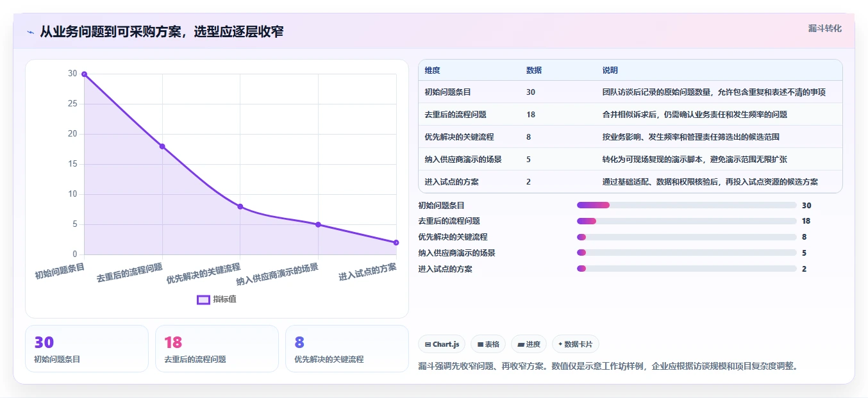
Task: Click description starting 按业务影响
Action: tap(690, 137)
